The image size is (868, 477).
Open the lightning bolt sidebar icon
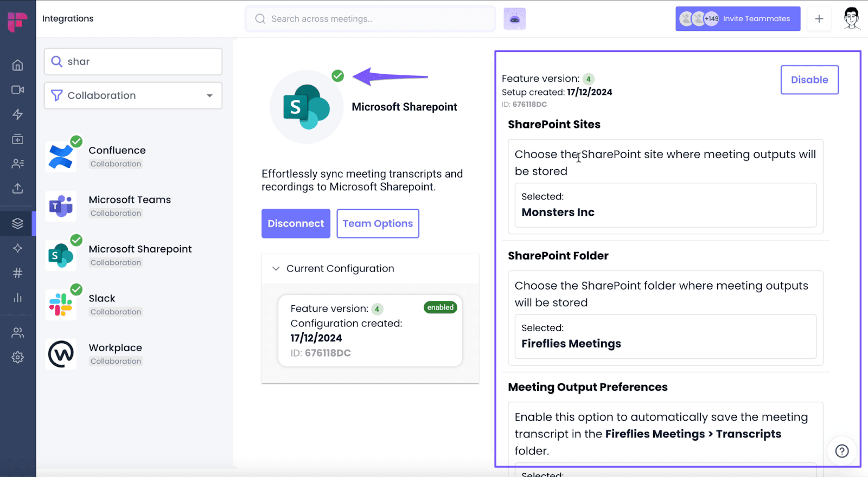click(18, 114)
